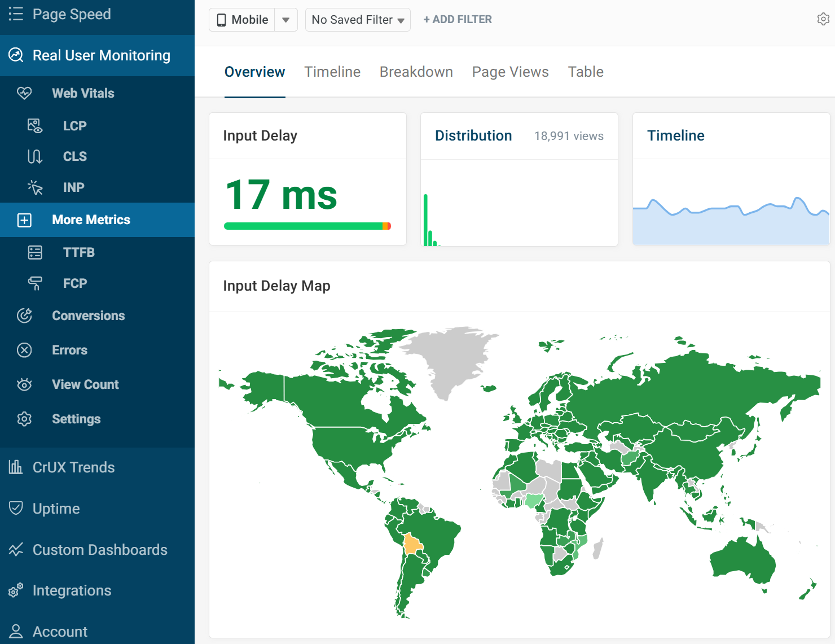Click the INP cursor click icon

[35, 187]
